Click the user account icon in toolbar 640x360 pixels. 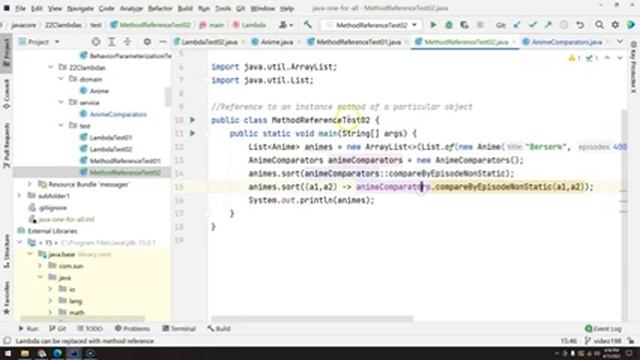[285, 25]
